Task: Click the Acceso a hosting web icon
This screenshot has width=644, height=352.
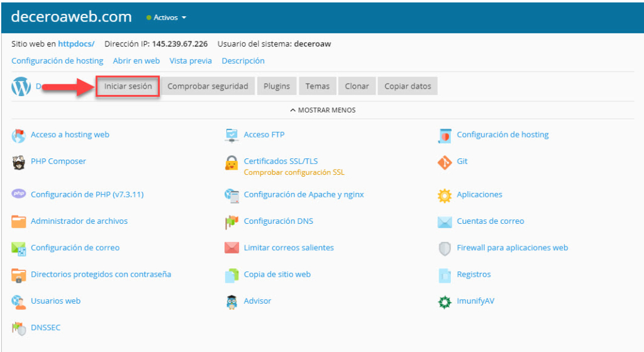Action: point(18,135)
